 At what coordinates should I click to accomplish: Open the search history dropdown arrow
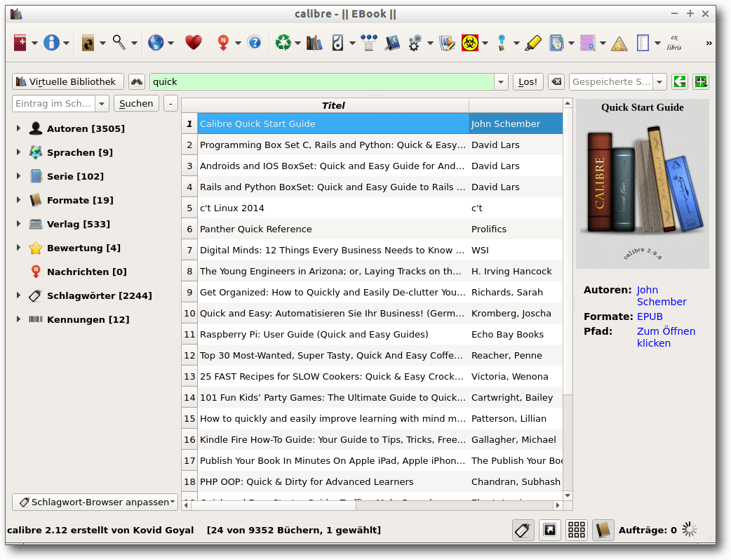click(501, 82)
